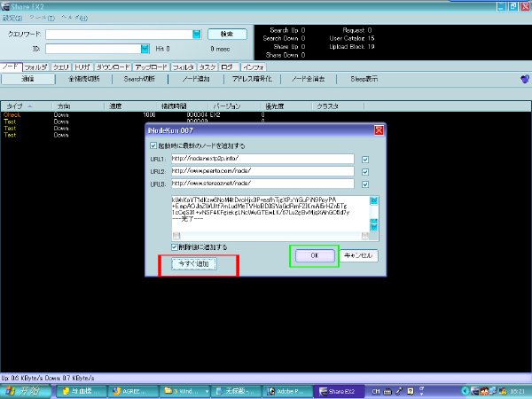Click the URL3 address field

point(262,184)
